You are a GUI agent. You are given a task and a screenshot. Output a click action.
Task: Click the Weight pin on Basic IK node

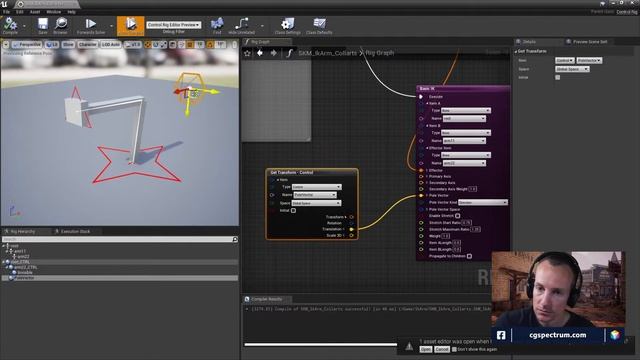pyautogui.click(x=421, y=236)
